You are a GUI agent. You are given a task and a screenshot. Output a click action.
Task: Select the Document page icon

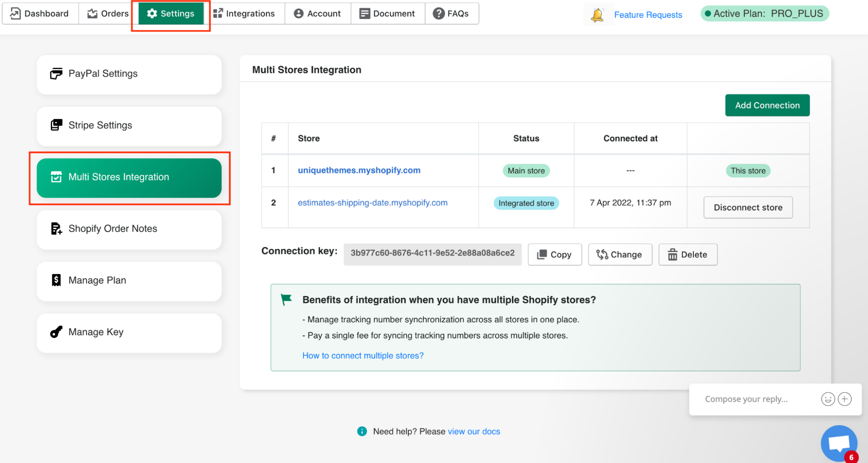tap(365, 13)
